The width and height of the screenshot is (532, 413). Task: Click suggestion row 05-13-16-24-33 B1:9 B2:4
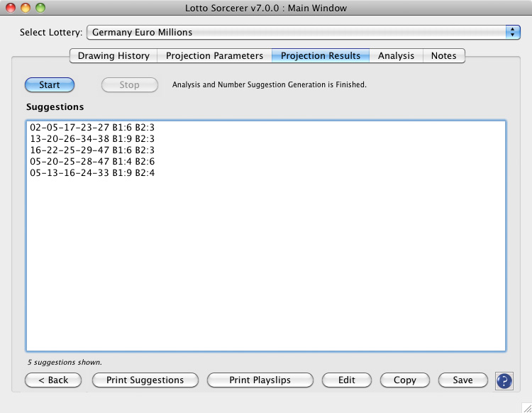(x=92, y=173)
